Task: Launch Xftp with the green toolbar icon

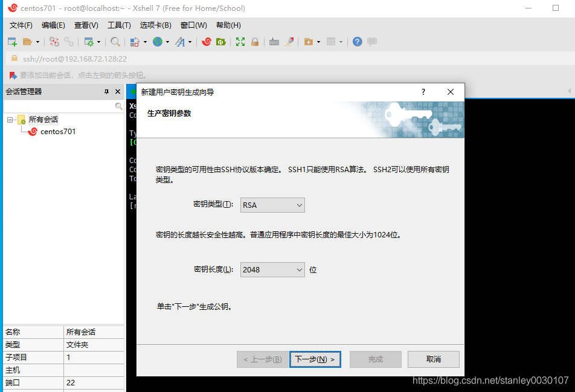Action: point(220,42)
